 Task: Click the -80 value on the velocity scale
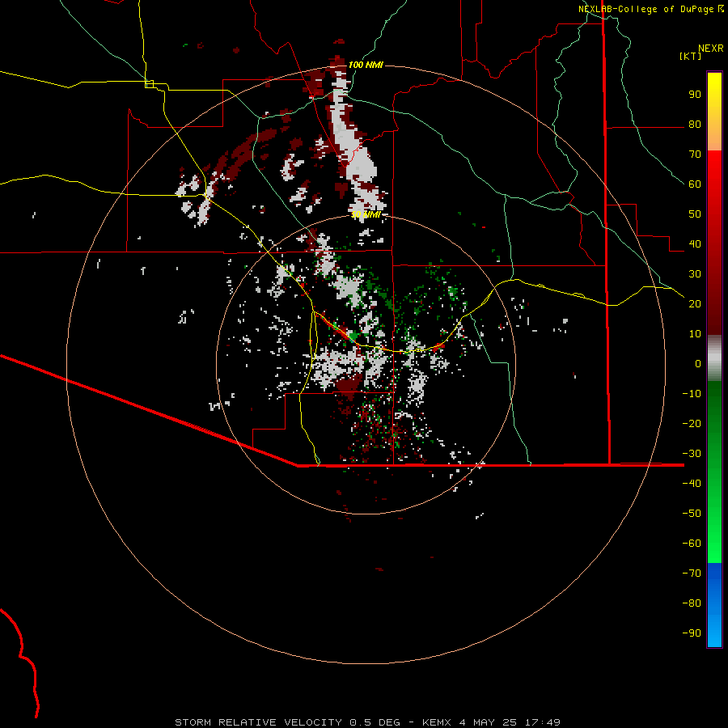pos(692,603)
